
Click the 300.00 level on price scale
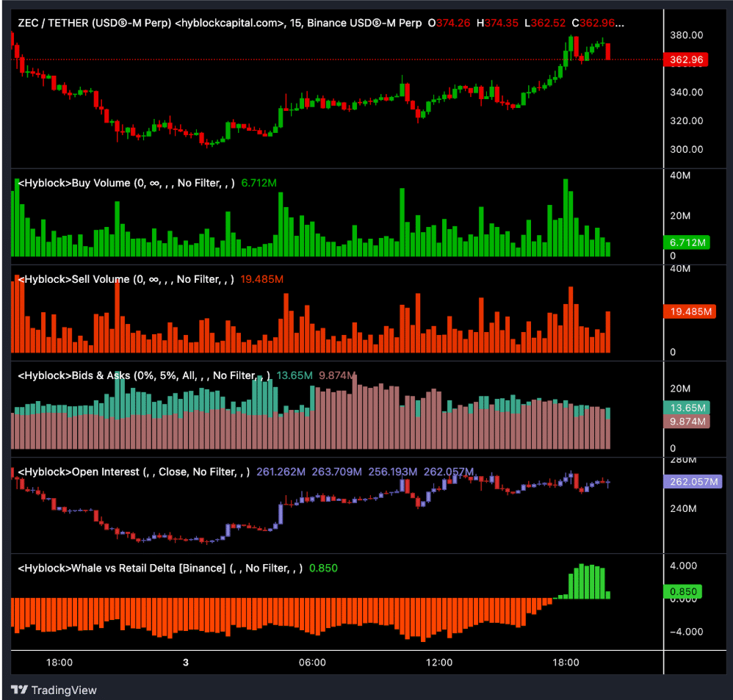pos(687,149)
